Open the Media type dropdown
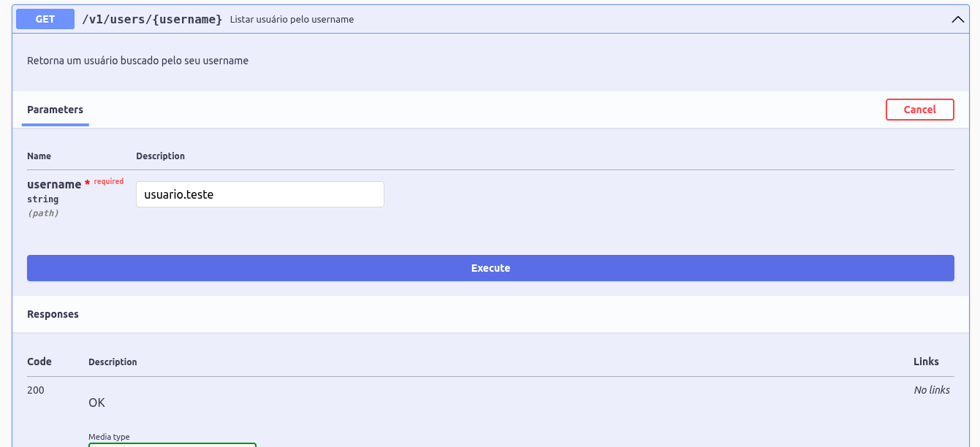Image resolution: width=980 pixels, height=447 pixels. [x=172, y=443]
